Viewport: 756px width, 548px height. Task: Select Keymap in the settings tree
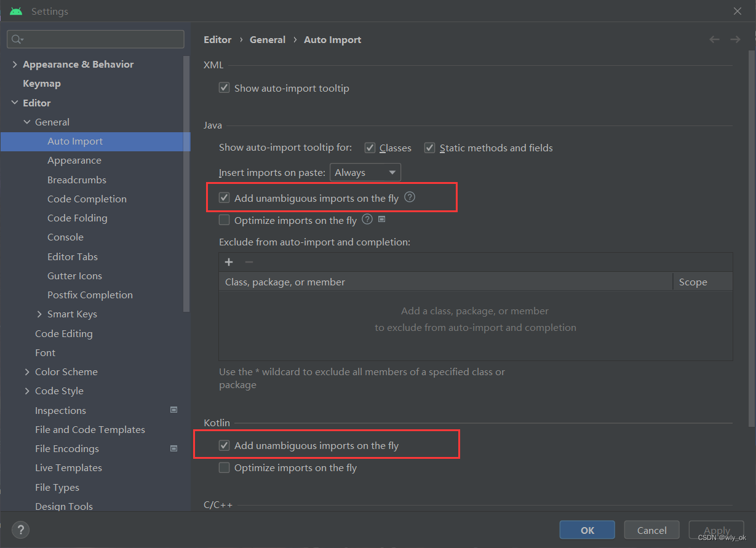click(x=42, y=83)
